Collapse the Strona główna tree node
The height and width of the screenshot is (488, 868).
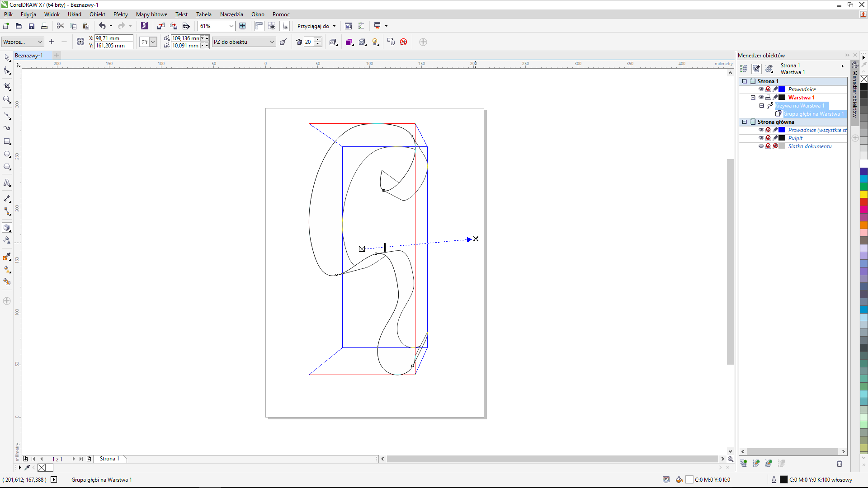(x=745, y=122)
